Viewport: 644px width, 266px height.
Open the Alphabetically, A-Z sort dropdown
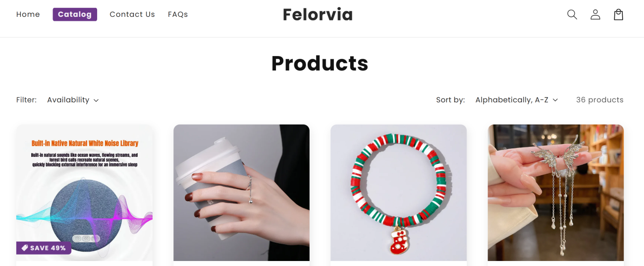[x=517, y=100]
